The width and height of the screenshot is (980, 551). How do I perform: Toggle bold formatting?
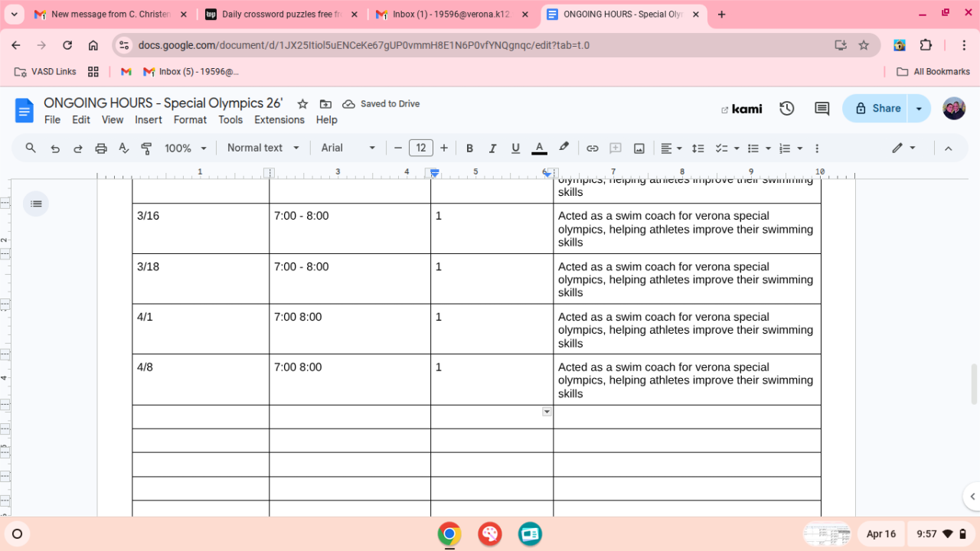click(x=470, y=148)
